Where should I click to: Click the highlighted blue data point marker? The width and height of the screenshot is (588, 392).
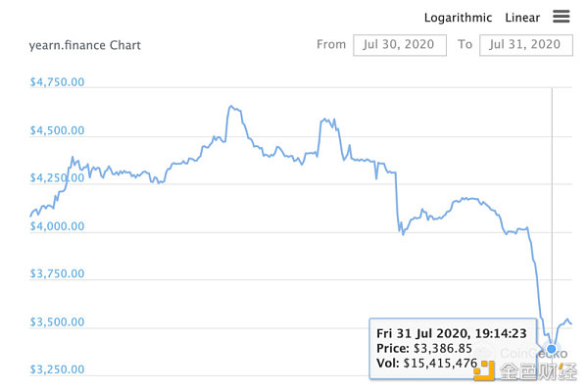(x=552, y=349)
